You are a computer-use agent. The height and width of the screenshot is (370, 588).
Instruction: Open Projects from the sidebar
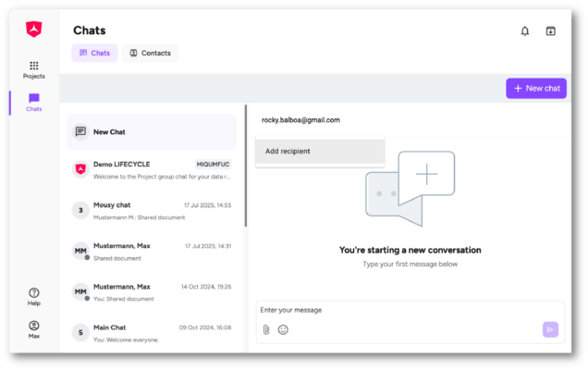[33, 69]
